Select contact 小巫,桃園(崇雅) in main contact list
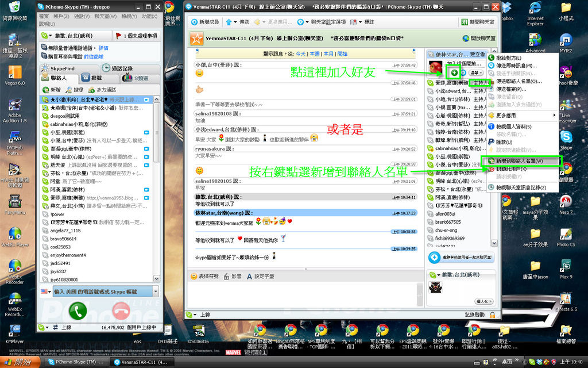The width and height of the screenshot is (588, 368). pos(96,132)
